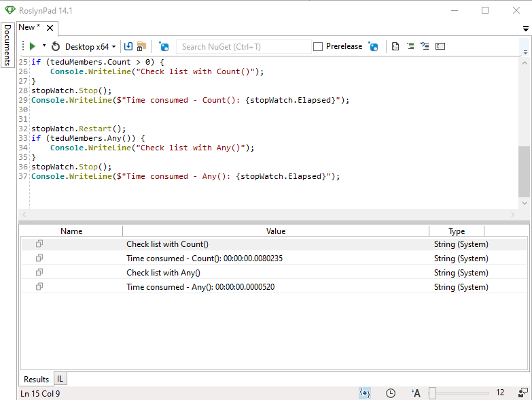Click the NuGet package icon beside search box
Screen dimensions: 532x400
tap(164, 46)
